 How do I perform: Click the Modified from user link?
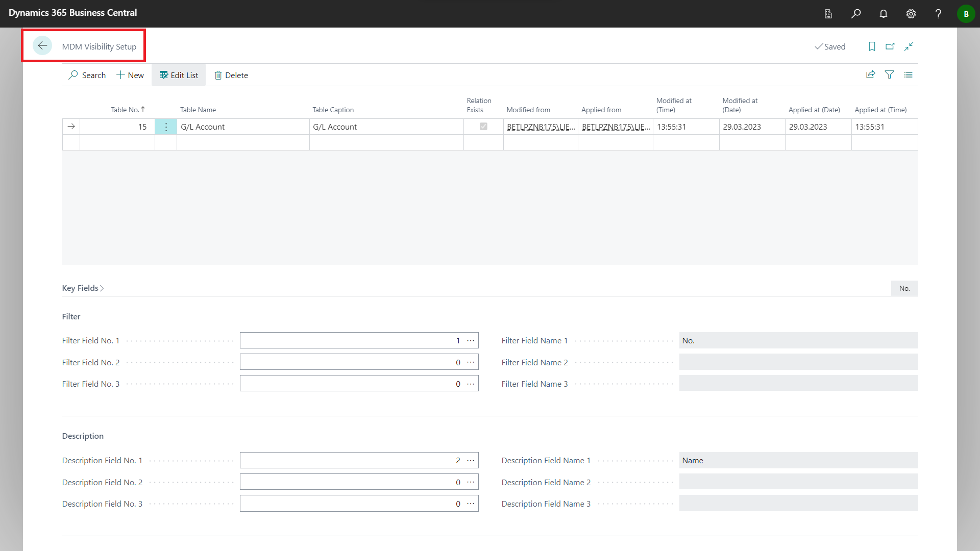541,127
